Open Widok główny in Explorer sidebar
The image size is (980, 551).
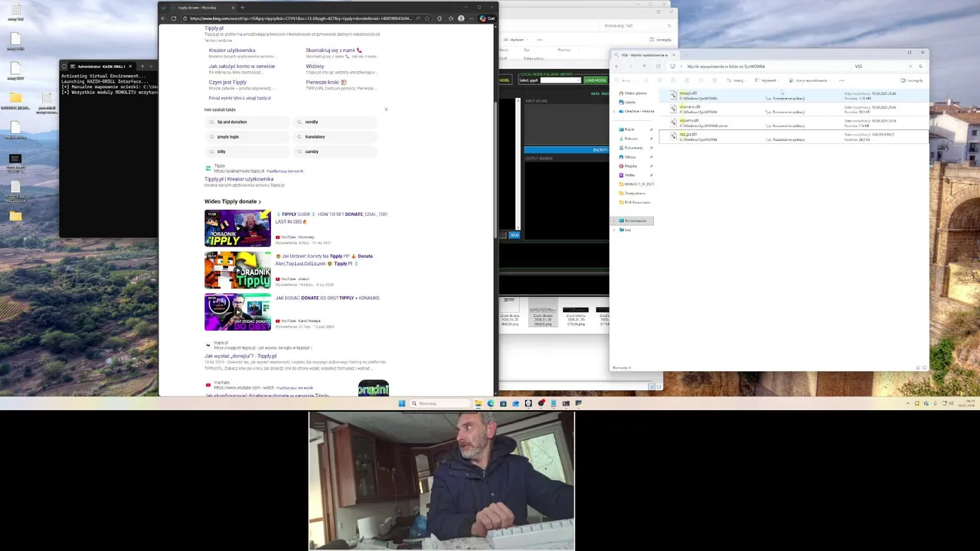(x=632, y=93)
